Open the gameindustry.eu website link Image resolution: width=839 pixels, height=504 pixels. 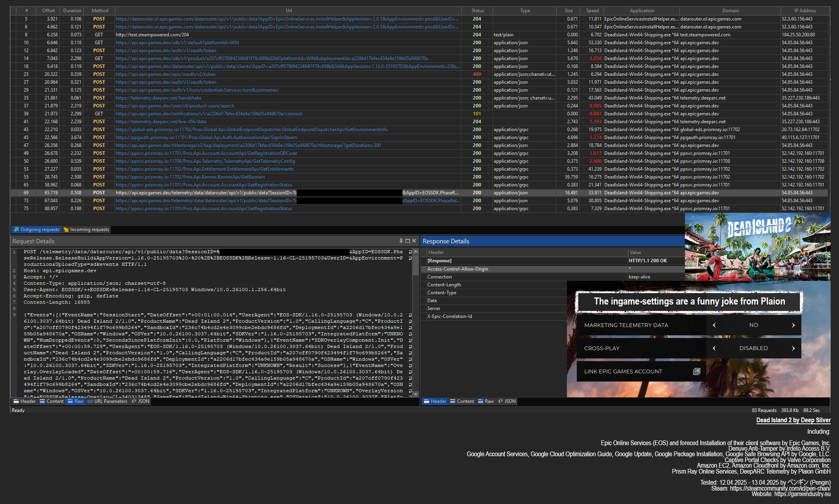(x=802, y=494)
